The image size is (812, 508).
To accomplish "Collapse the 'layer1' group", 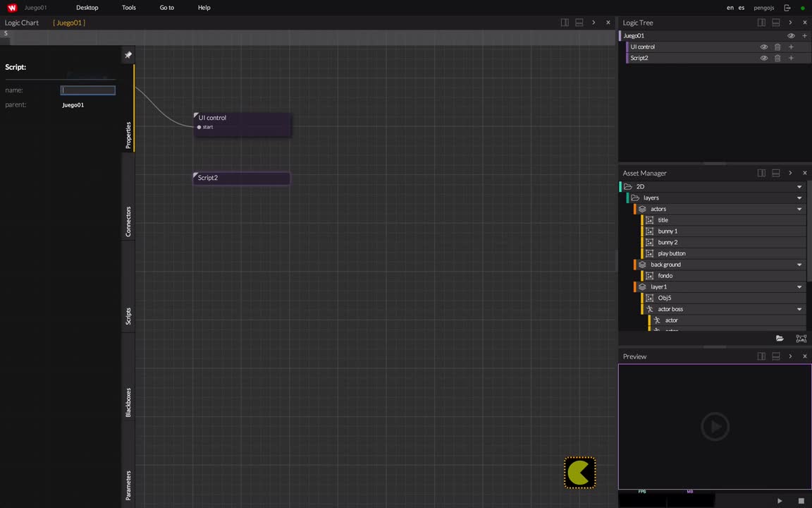I will 799,286.
